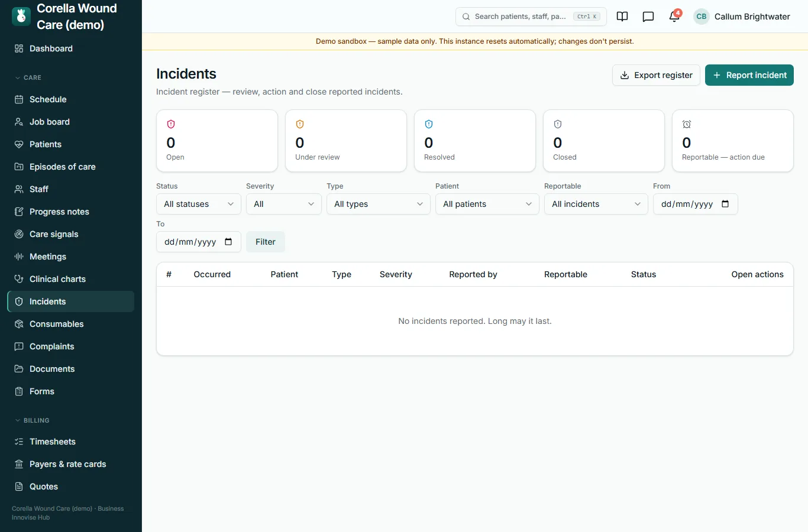Click the Progress notes sidebar icon

[19, 212]
